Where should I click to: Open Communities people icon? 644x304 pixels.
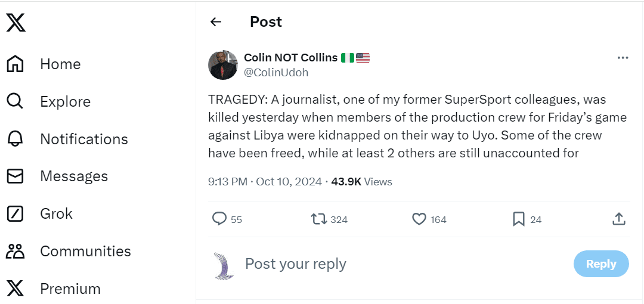15,251
